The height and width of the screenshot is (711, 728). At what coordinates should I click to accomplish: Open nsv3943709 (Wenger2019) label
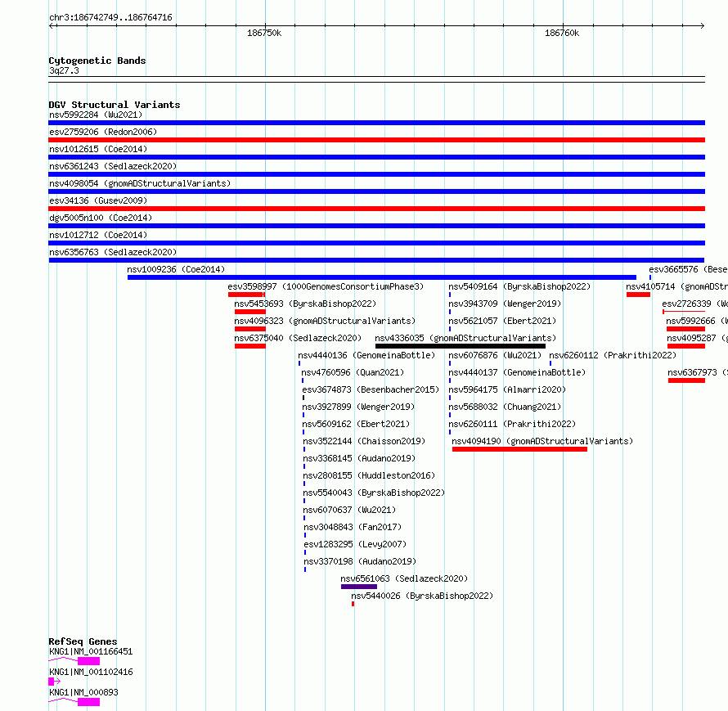505,304
